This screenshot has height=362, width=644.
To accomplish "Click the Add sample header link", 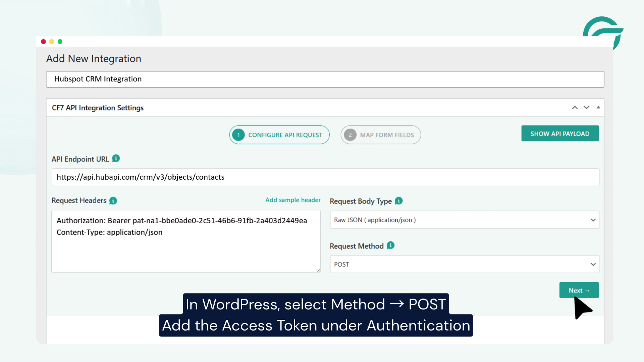I will point(293,200).
